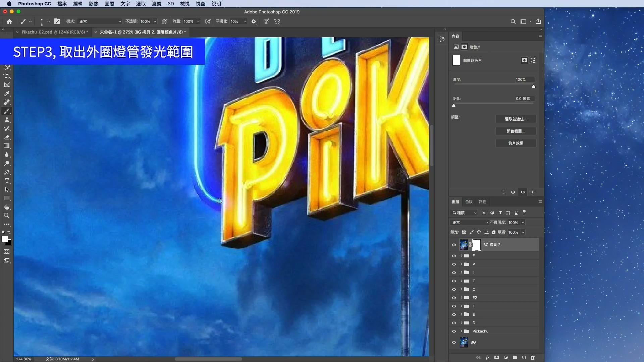Select the History Brush tool
Viewport: 644px width, 362px height.
7,128
